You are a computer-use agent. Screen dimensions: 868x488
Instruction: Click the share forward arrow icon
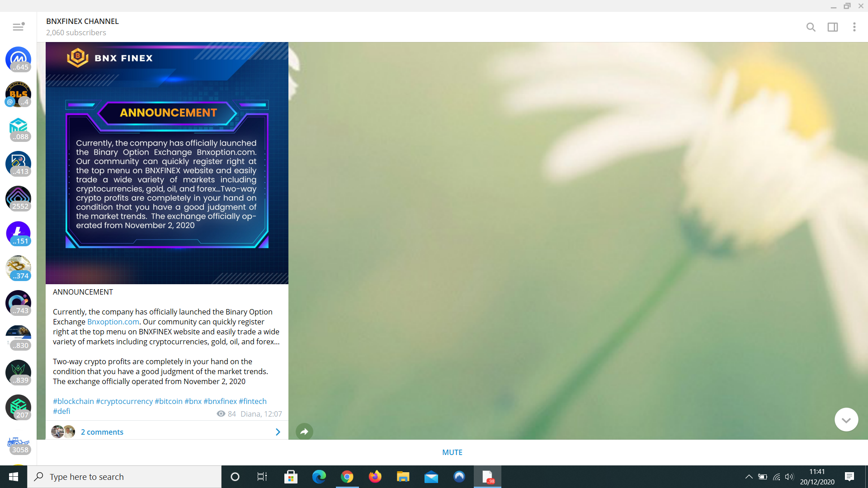(x=304, y=432)
